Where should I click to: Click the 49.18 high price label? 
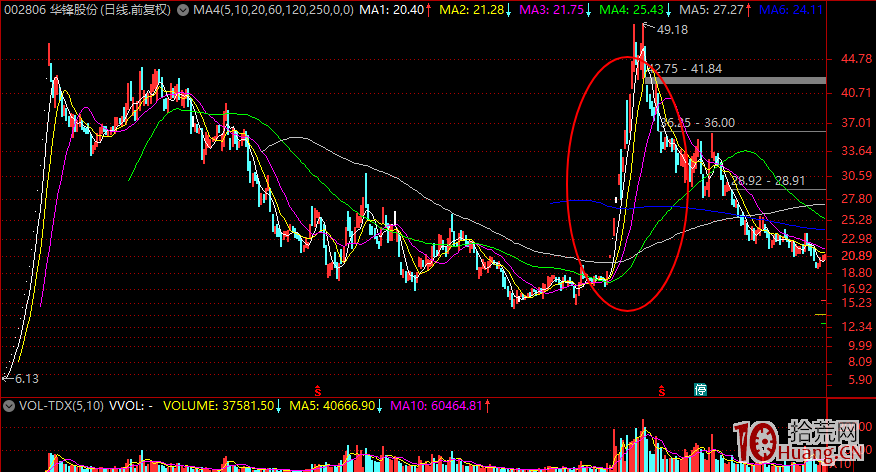(x=672, y=30)
